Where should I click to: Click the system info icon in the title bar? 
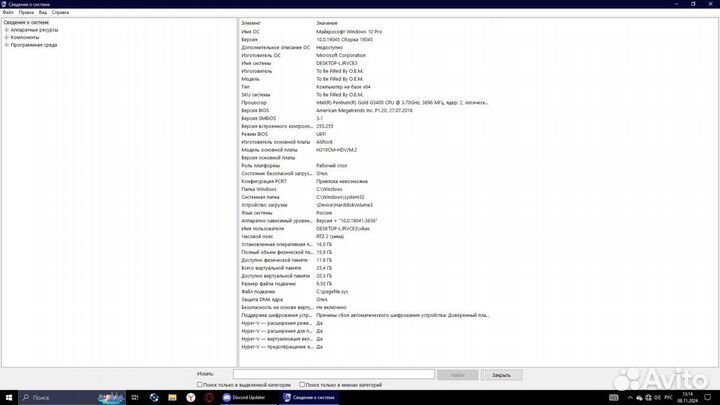5,4
